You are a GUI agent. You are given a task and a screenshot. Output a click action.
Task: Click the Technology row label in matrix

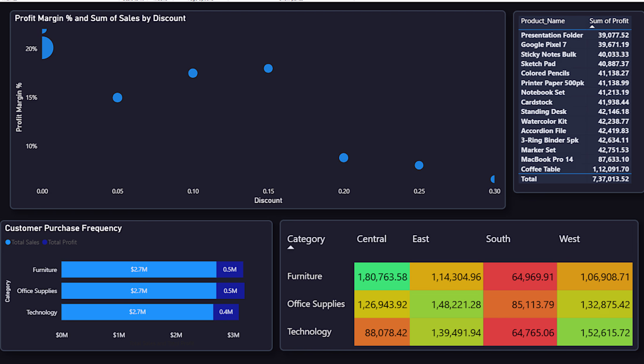click(309, 332)
